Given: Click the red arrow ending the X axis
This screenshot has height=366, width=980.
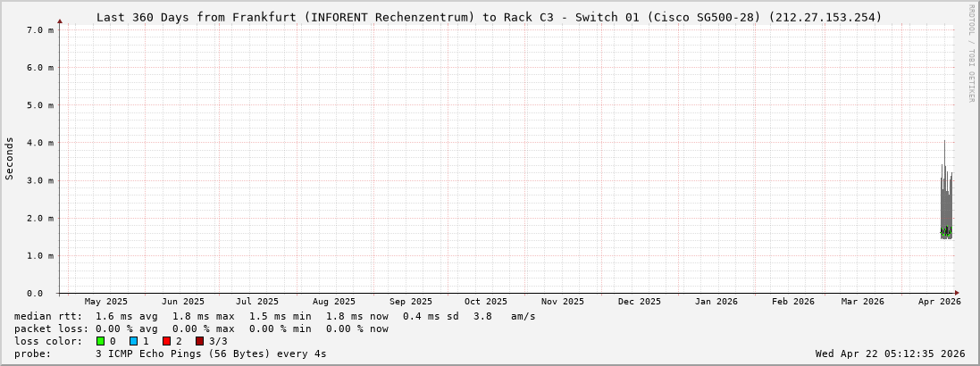Looking at the screenshot, I should [955, 293].
